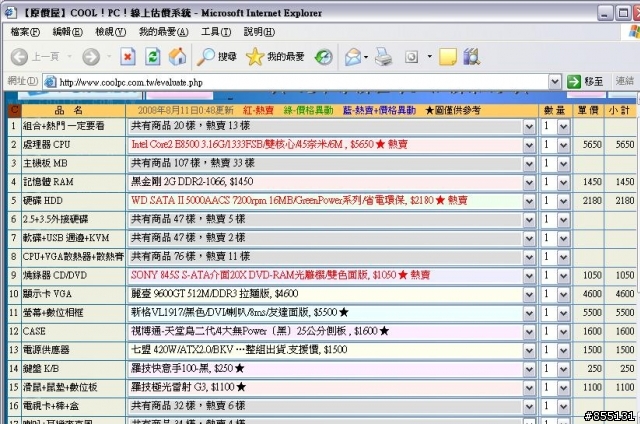Open Favorites star (我的最愛) in toolbar

(x=276, y=57)
